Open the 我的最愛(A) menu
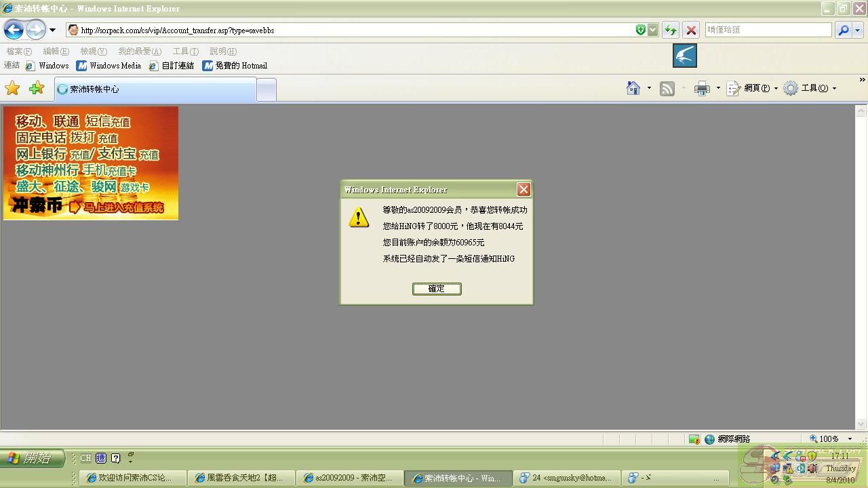Screen dimensions: 868x488 [x=139, y=52]
